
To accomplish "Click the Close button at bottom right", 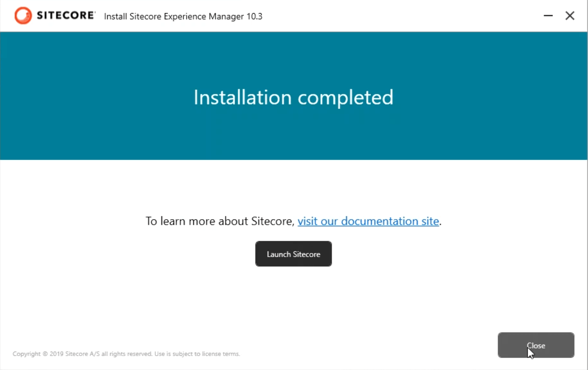I will point(536,345).
